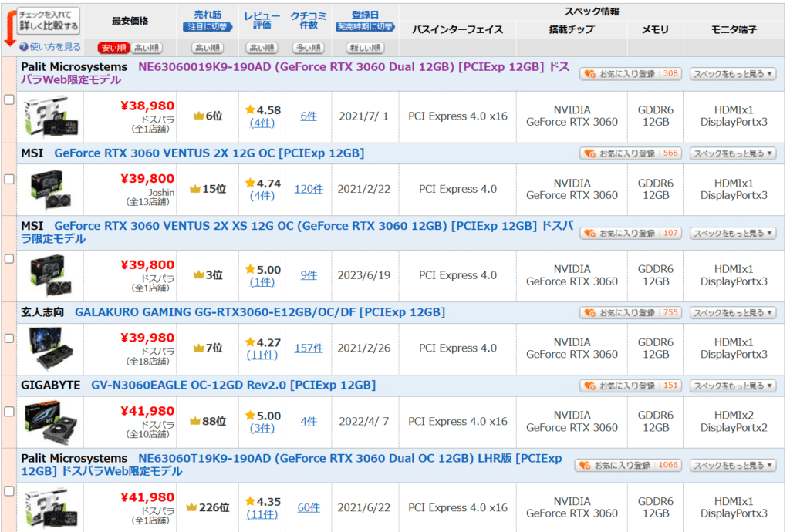The height and width of the screenshot is (532, 790).
Task: Open the 120件 reviews link
Action: (x=309, y=189)
